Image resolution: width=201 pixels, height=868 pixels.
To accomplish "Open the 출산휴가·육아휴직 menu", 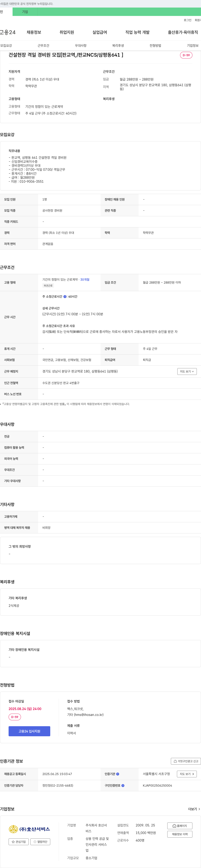I will click(x=183, y=32).
